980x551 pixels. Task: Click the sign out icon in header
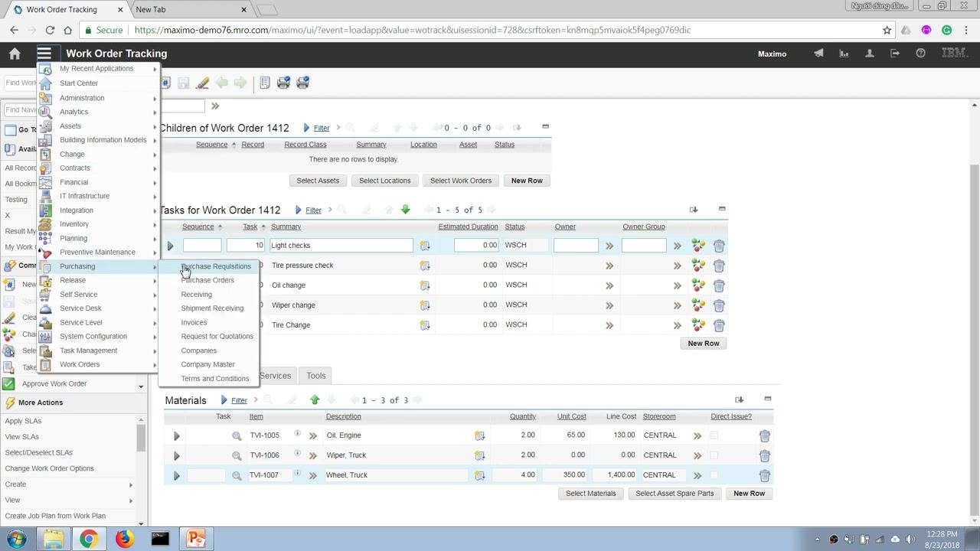[x=895, y=54]
